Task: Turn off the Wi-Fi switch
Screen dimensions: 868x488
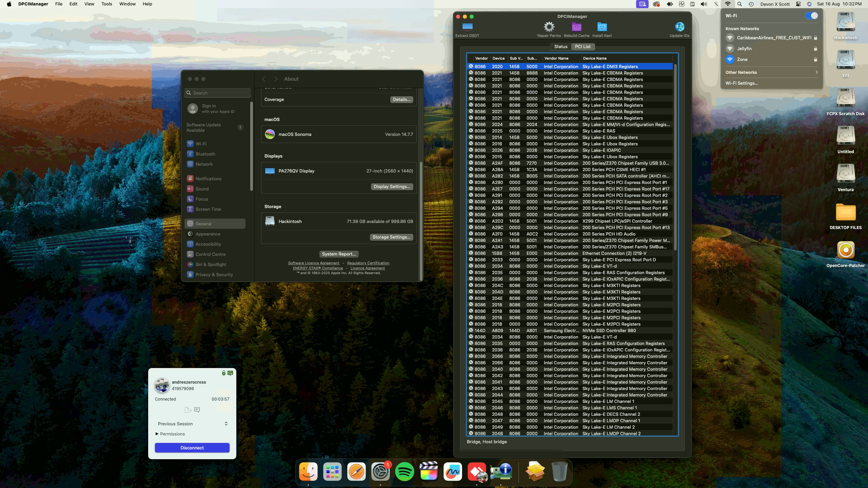Action: coord(811,16)
